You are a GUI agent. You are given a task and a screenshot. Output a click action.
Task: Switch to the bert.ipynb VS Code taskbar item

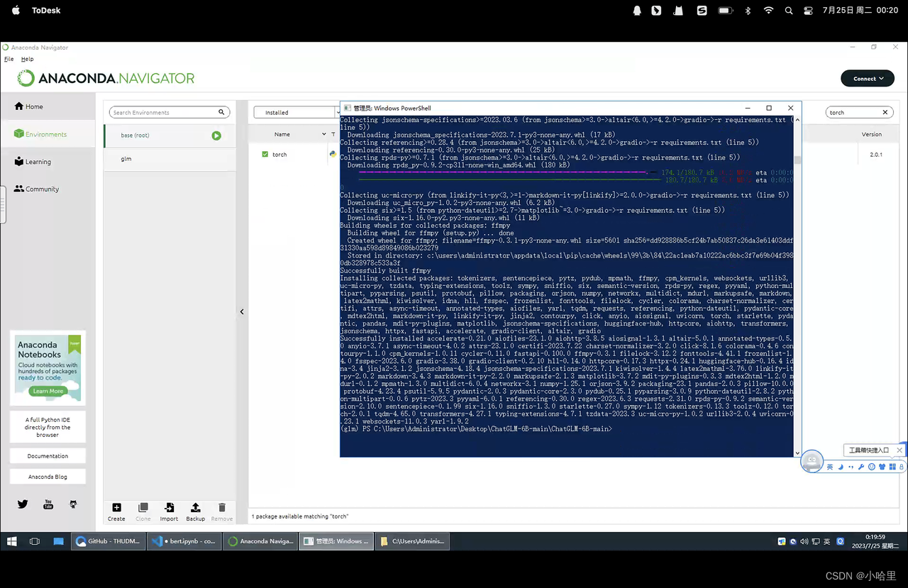[183, 541]
